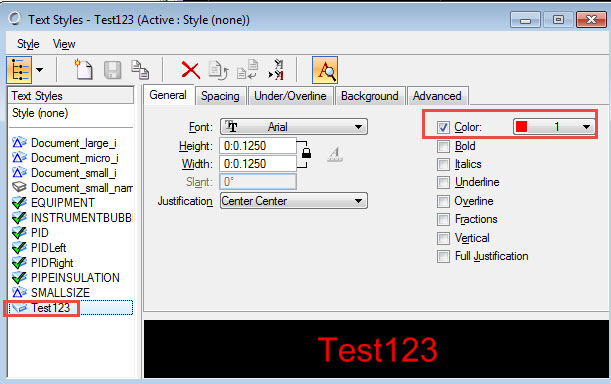Image resolution: width=611 pixels, height=384 pixels.
Task: Toggle the style list tree view icon
Action: (x=19, y=70)
